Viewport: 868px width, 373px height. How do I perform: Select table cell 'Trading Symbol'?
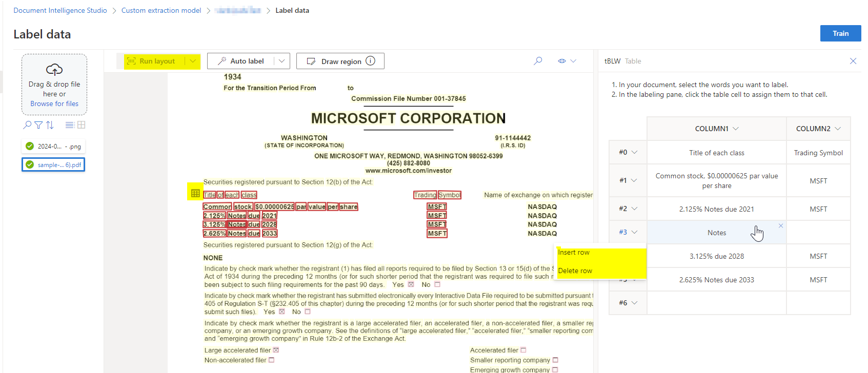click(818, 153)
